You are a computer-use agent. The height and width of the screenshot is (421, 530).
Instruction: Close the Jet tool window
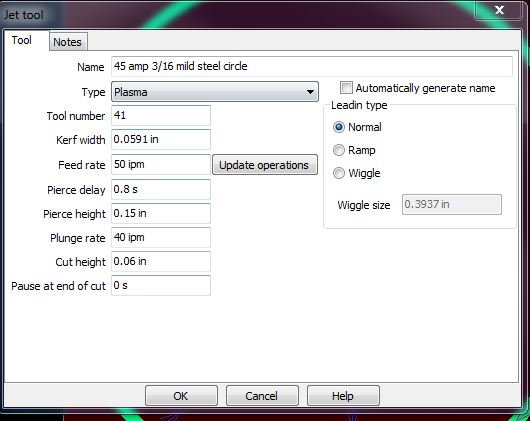(x=499, y=10)
